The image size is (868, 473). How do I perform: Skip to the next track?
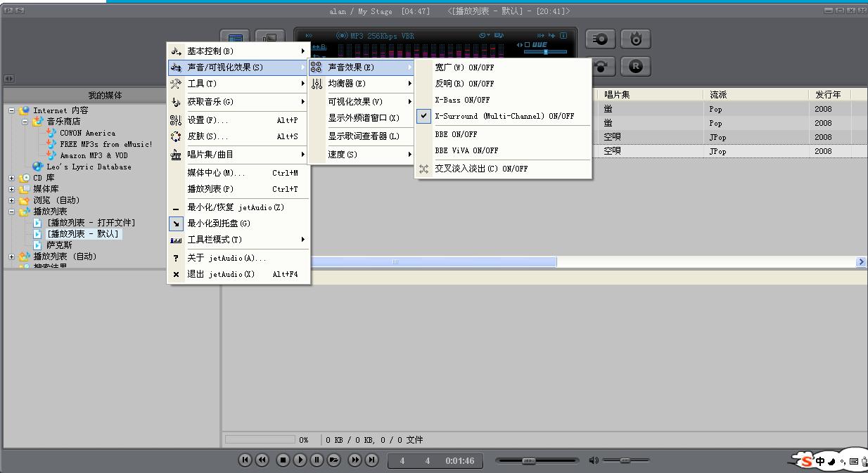(371, 460)
